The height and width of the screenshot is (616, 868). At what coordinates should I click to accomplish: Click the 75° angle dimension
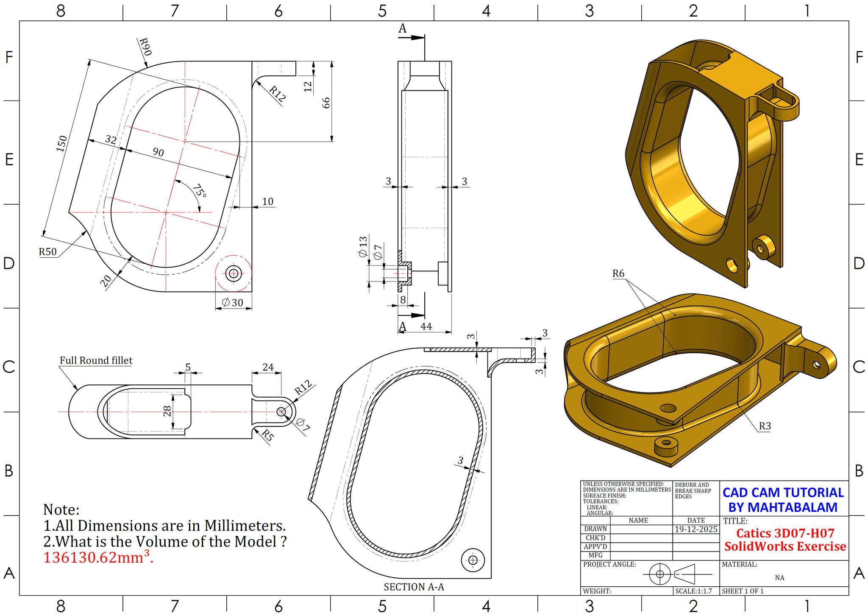tap(199, 191)
